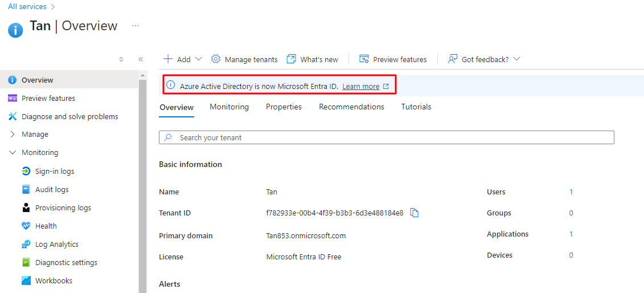This screenshot has height=293, width=644.
Task: Click the purple Preview features sidebar icon
Action: point(13,98)
